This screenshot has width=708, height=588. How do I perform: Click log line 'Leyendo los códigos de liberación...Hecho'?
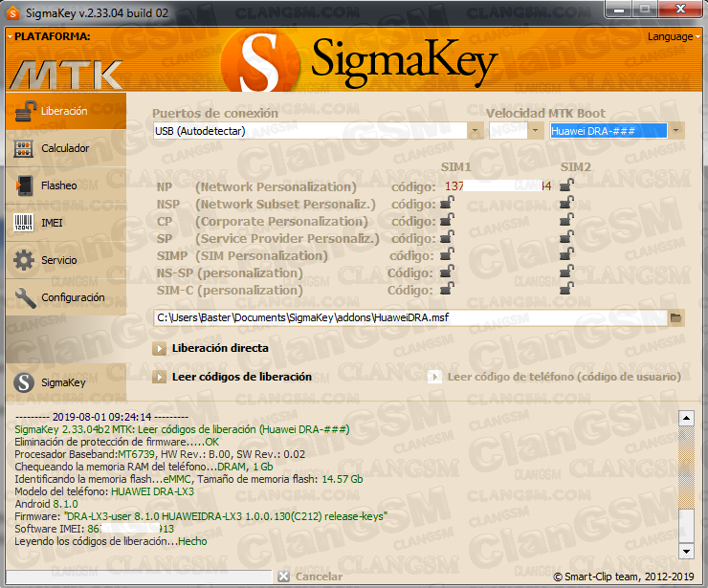(x=111, y=541)
